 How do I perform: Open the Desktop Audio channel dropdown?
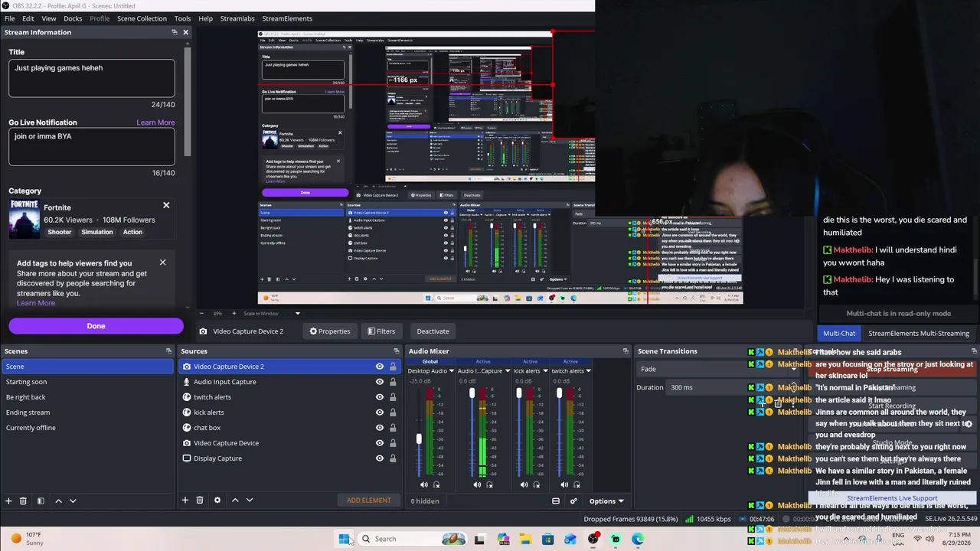(452, 371)
